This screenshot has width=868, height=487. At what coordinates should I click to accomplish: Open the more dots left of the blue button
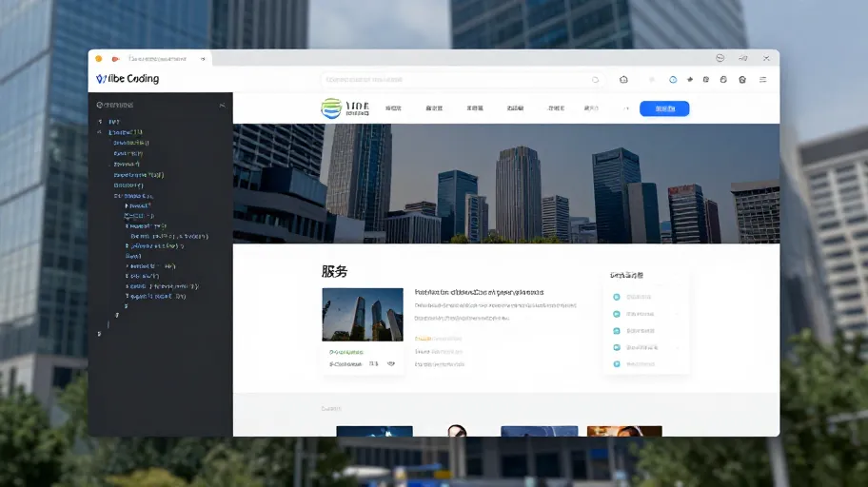point(626,108)
